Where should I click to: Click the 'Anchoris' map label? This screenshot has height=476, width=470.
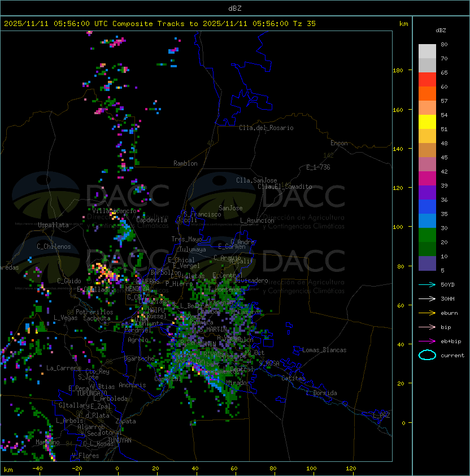pyautogui.click(x=132, y=385)
